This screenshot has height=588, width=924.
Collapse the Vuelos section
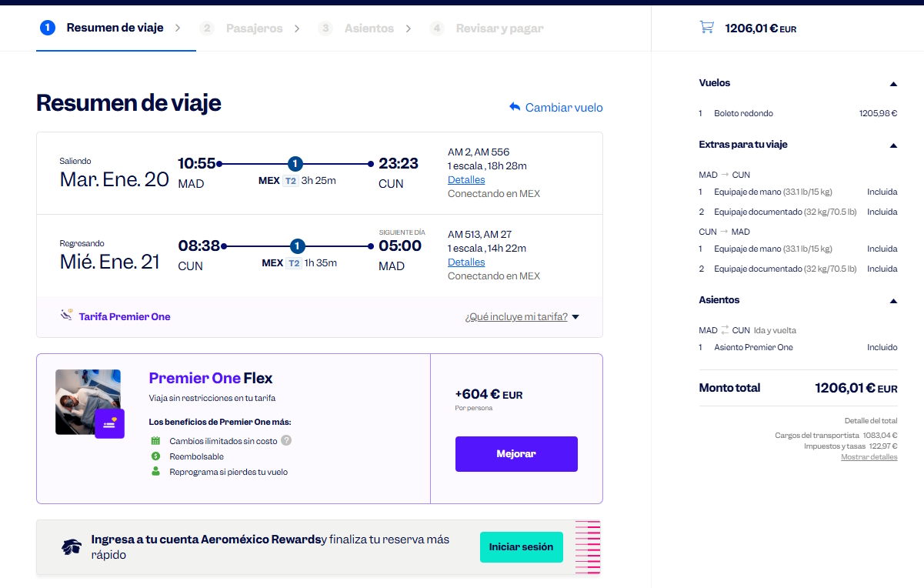tap(893, 83)
